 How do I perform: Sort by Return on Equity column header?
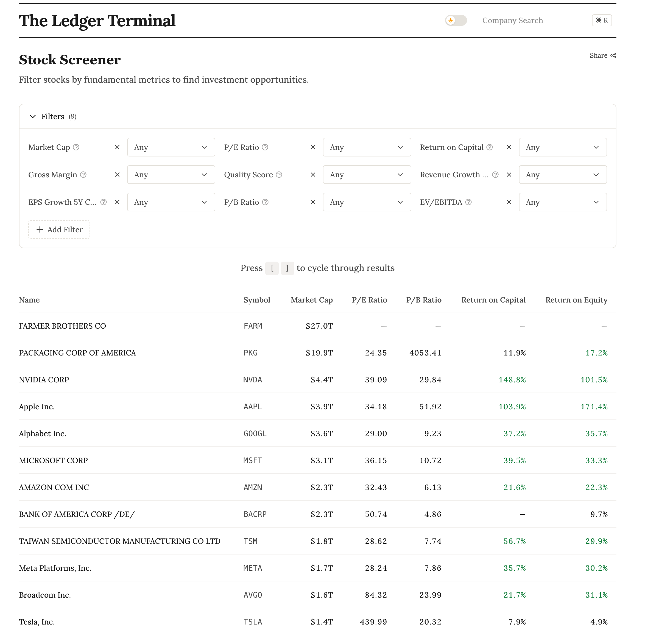coord(576,300)
